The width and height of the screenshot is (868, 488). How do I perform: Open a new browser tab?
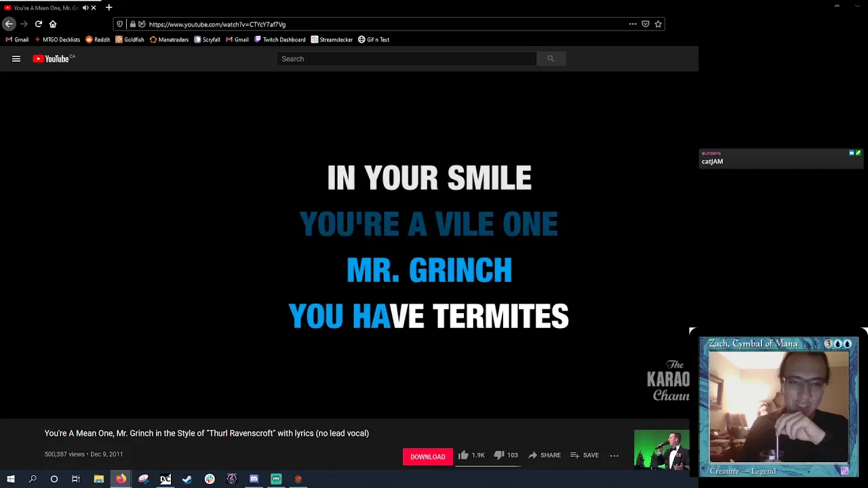108,7
